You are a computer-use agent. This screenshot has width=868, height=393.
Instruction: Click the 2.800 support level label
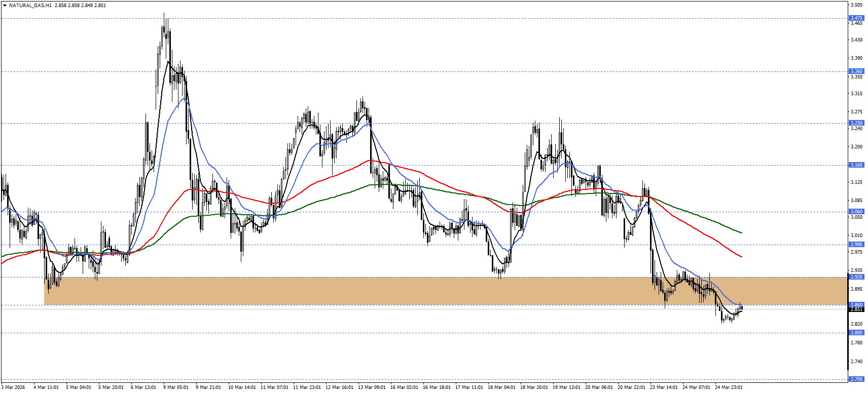point(856,333)
